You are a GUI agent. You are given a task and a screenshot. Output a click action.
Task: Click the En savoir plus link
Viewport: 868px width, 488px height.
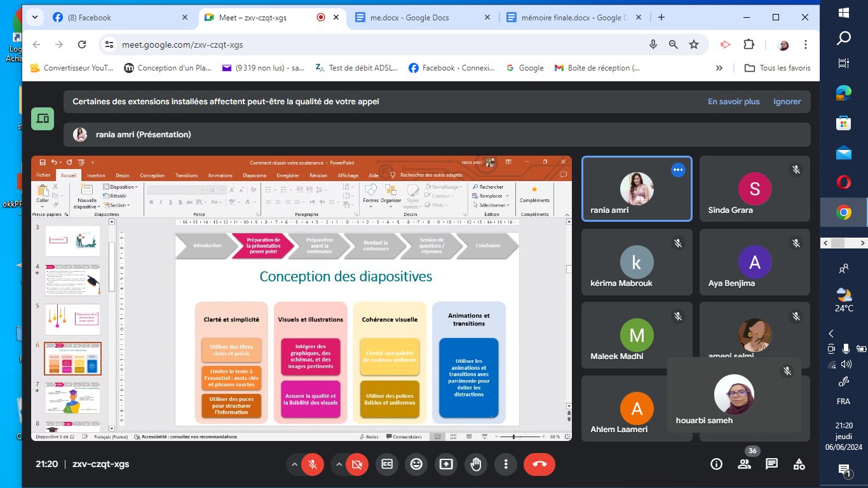733,102
